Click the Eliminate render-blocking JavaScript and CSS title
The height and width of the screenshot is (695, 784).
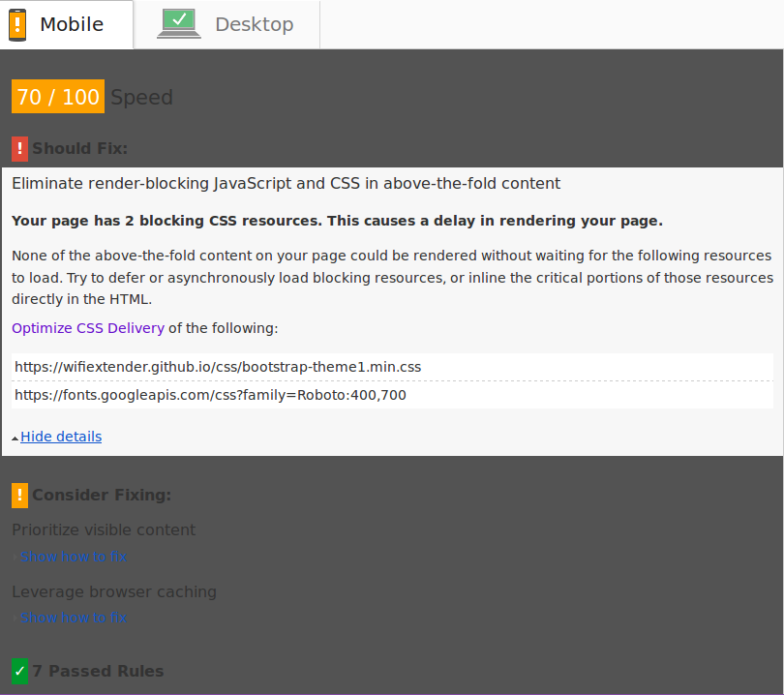click(x=286, y=183)
